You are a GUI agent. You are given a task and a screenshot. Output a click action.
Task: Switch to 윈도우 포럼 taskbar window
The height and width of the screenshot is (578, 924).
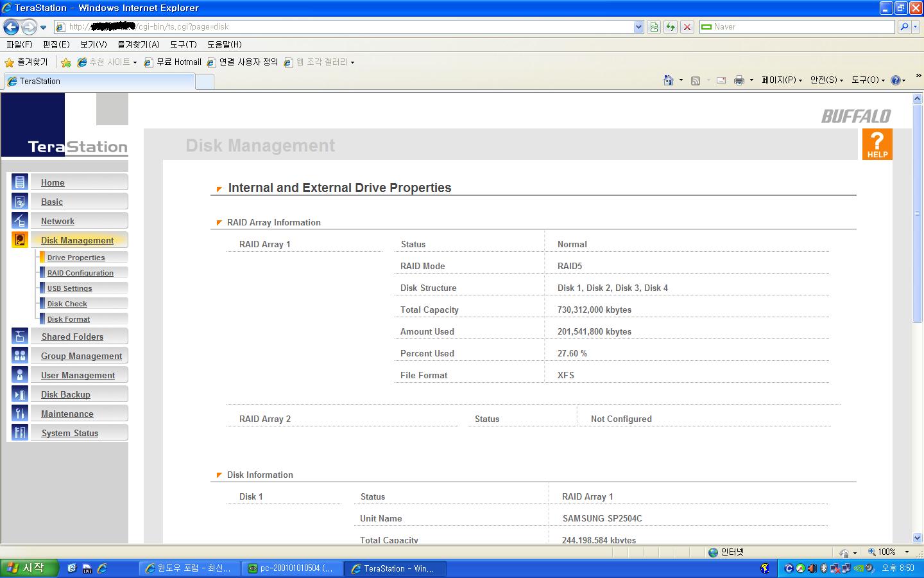tap(189, 568)
